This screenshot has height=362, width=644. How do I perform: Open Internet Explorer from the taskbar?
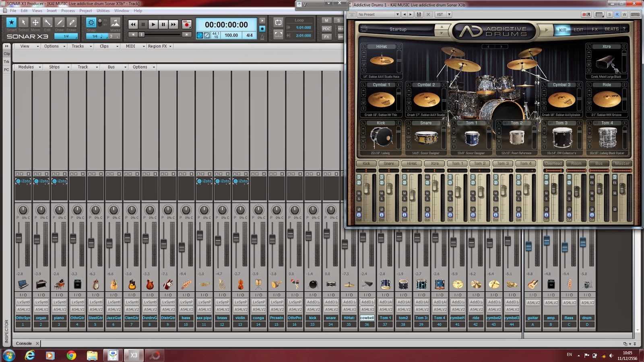pyautogui.click(x=30, y=355)
